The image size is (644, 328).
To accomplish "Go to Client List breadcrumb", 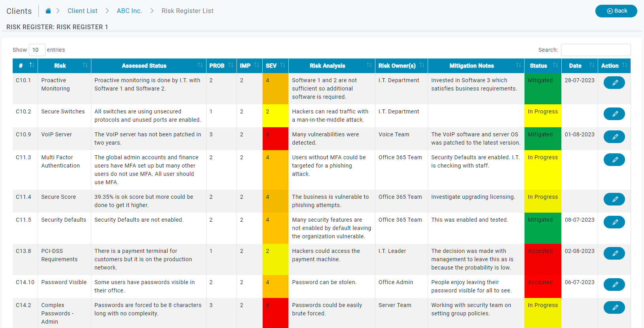I will (x=82, y=11).
